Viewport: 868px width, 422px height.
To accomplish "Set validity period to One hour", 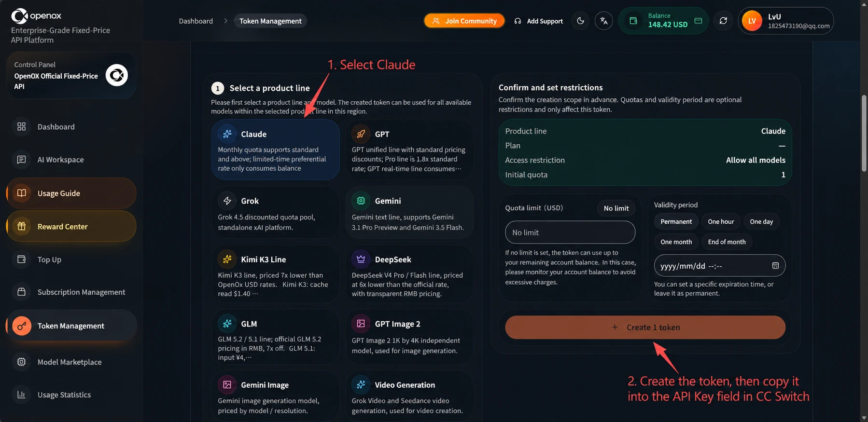I will click(x=721, y=221).
